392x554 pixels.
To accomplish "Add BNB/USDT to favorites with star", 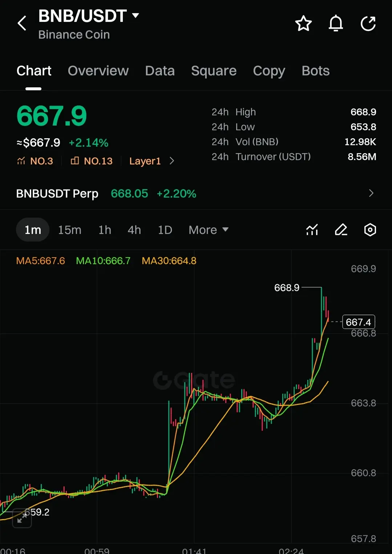I will tap(303, 24).
